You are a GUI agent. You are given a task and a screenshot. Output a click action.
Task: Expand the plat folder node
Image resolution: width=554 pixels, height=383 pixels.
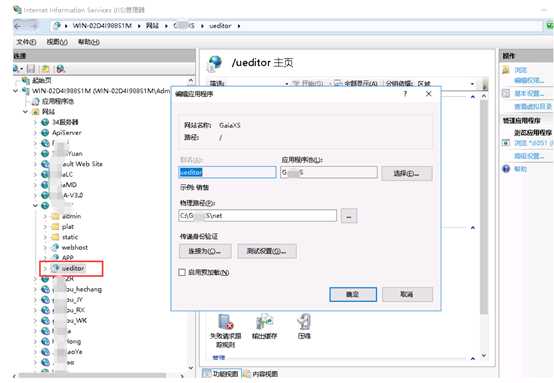pos(45,226)
